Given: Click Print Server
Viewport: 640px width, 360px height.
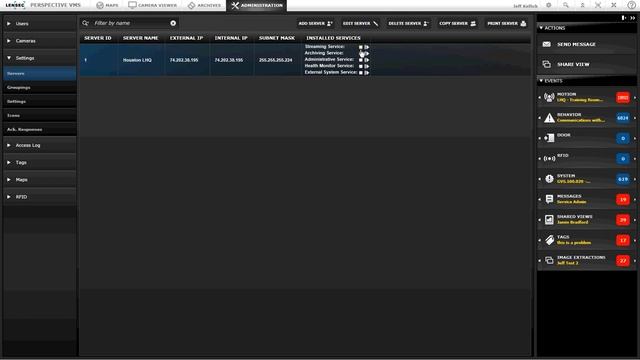Looking at the screenshot, I should click(507, 24).
